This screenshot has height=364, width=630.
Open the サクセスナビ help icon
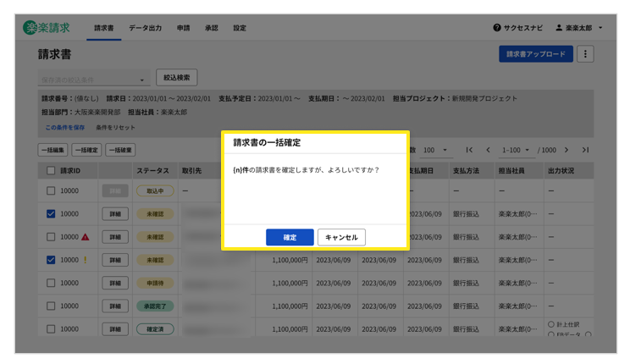(x=497, y=28)
